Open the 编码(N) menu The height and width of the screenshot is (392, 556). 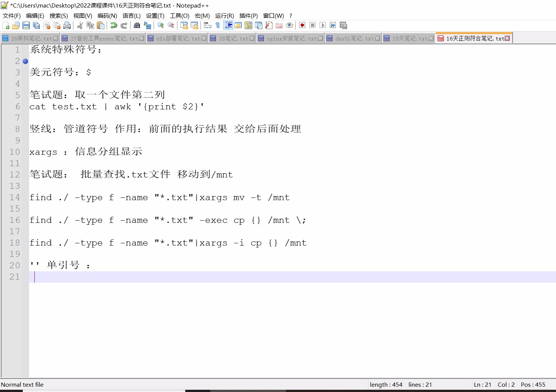click(107, 16)
